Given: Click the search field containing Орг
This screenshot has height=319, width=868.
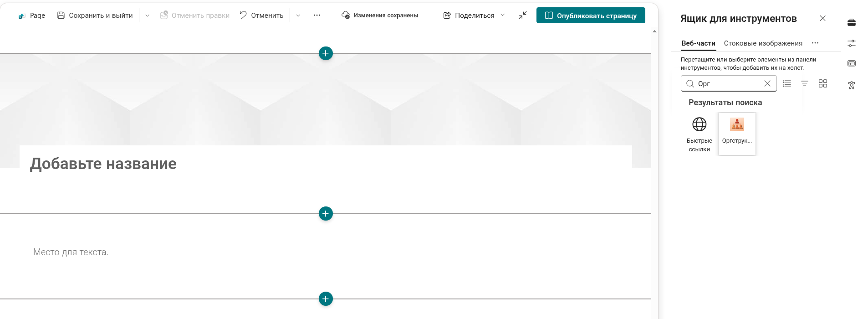Looking at the screenshot, I should click(x=729, y=84).
